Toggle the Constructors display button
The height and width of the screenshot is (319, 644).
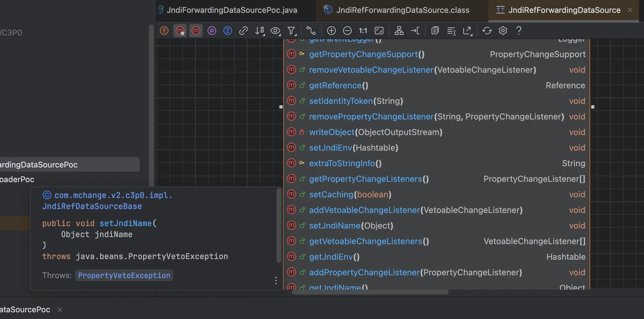click(x=180, y=31)
